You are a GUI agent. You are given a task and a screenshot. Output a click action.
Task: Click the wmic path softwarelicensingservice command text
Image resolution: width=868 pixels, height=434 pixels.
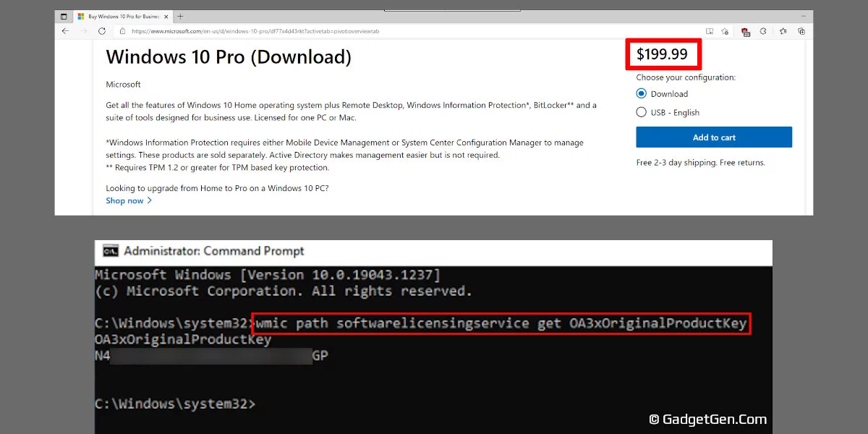pos(501,323)
